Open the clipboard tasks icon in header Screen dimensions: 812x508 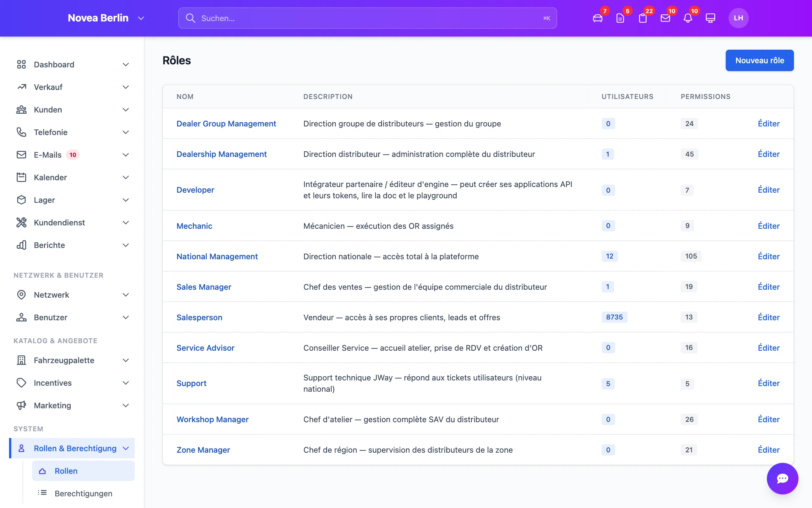(643, 18)
